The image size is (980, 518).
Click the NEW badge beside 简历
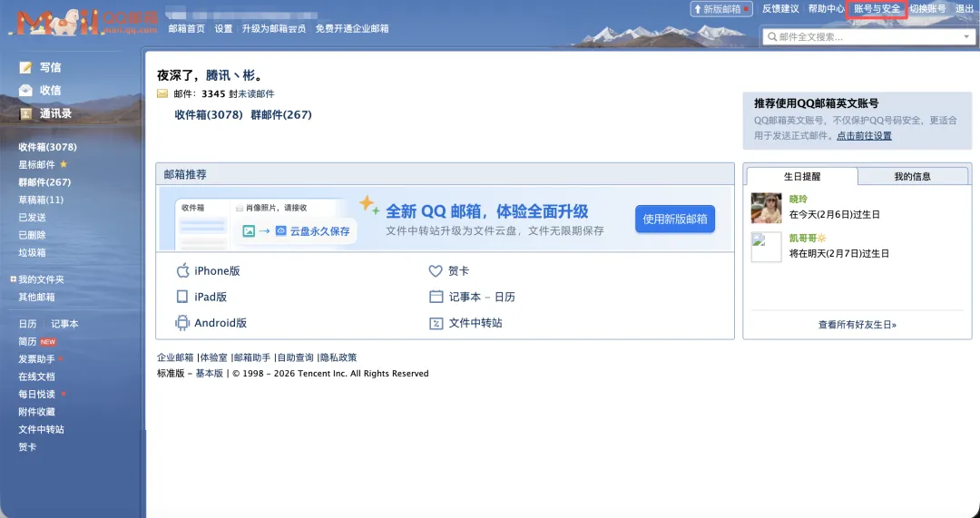(48, 342)
